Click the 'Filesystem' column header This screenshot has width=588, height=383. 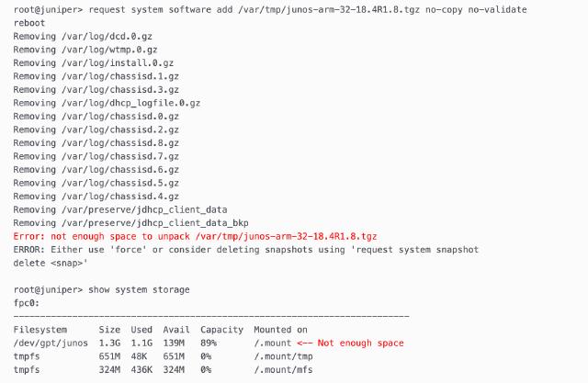coord(40,330)
